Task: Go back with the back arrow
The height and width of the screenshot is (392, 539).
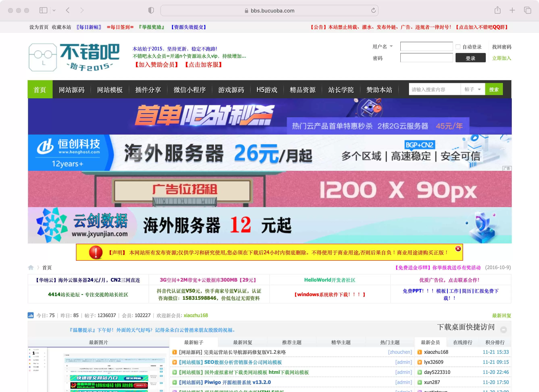Action: click(68, 10)
